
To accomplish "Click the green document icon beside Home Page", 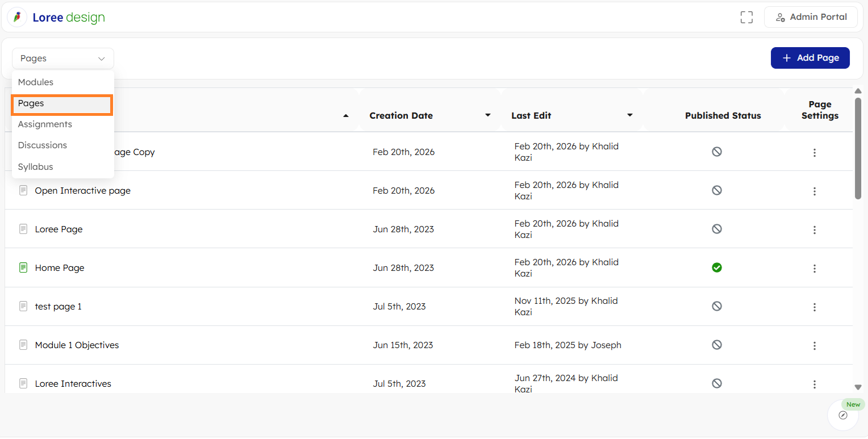I will (x=23, y=267).
